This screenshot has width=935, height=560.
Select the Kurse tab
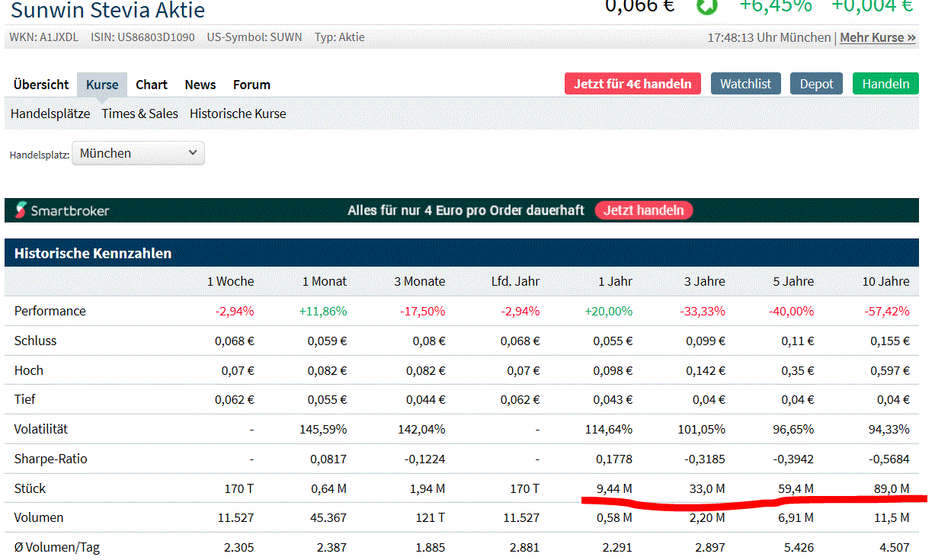coord(102,85)
